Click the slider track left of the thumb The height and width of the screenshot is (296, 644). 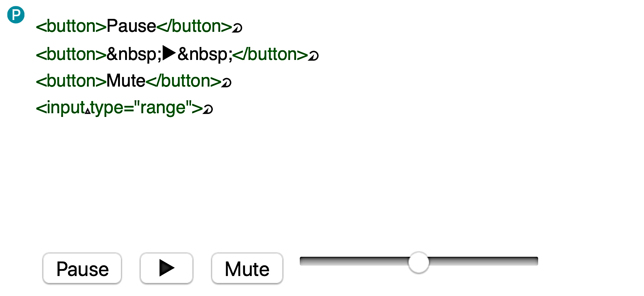tap(354, 261)
